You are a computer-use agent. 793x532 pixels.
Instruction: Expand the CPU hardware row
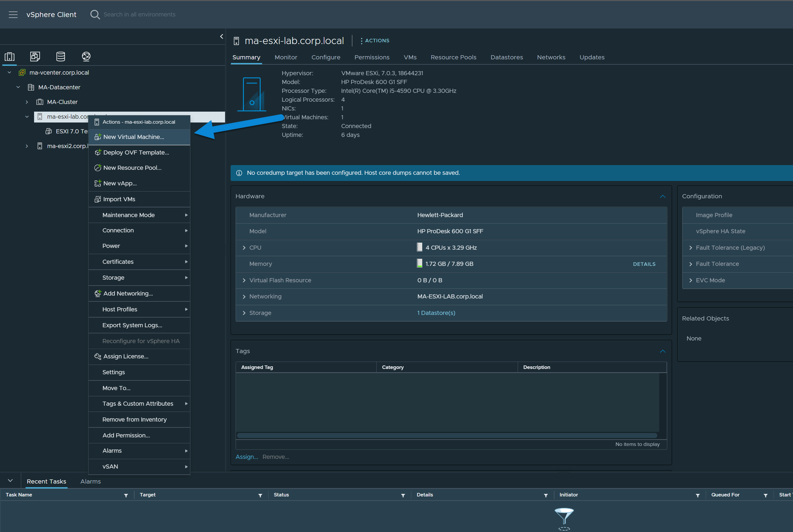244,248
